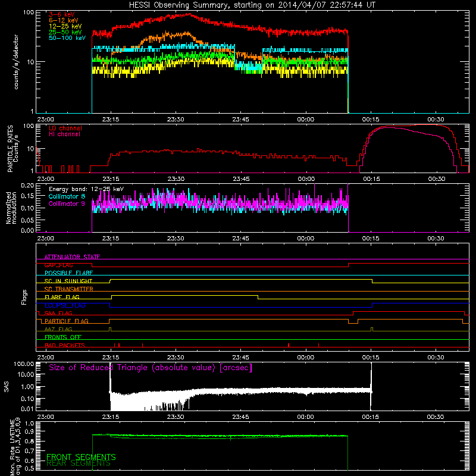The height and width of the screenshot is (476, 476).
Task: Select the 12-25 keV legend label in top plot
Action: (65, 26)
